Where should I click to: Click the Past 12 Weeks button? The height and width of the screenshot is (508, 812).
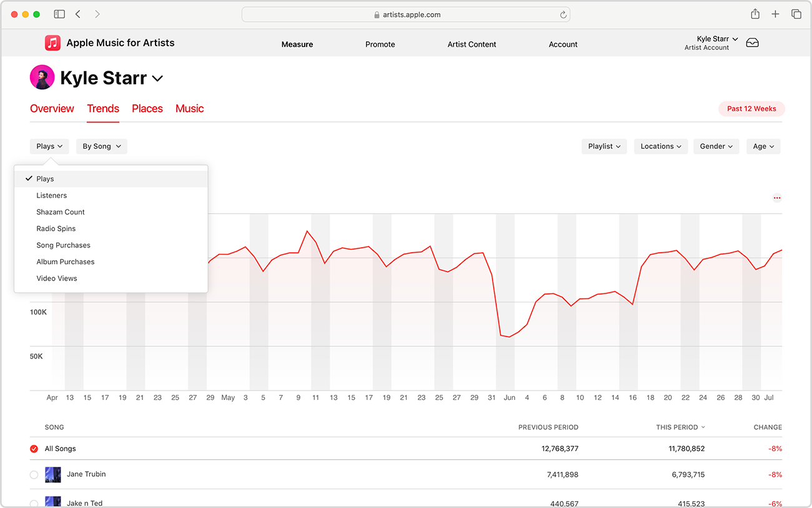tap(751, 109)
